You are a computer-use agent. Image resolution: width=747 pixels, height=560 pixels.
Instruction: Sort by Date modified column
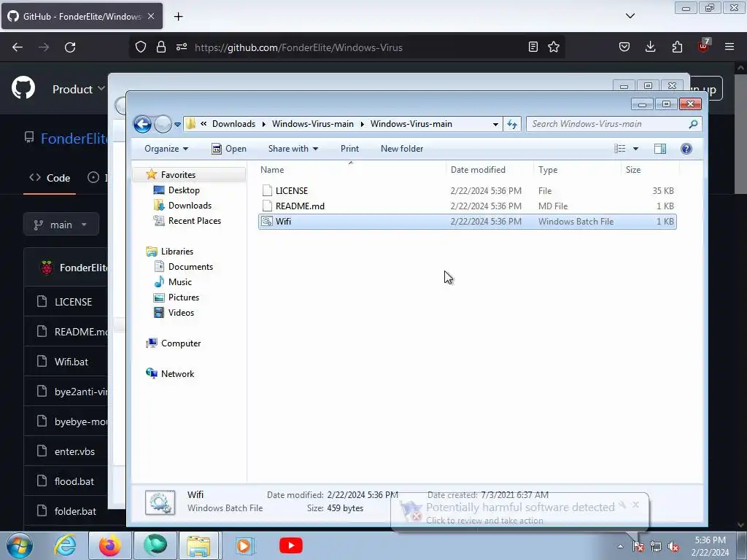(x=478, y=169)
